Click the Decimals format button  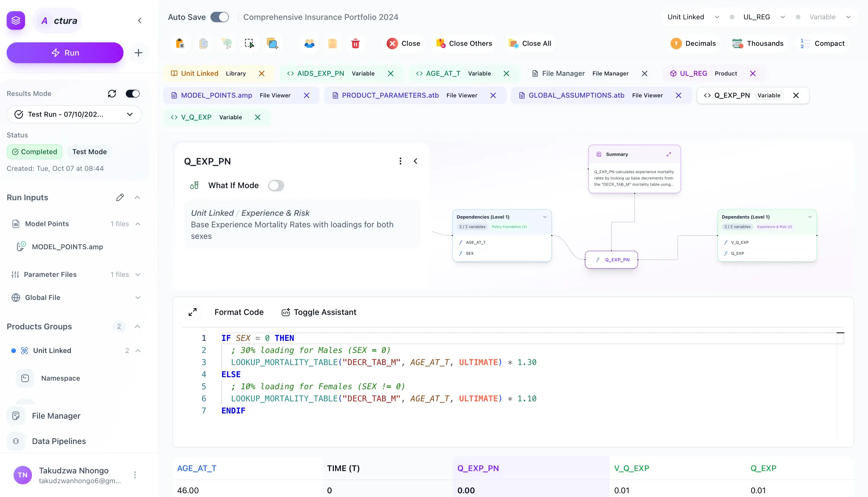[x=693, y=43]
